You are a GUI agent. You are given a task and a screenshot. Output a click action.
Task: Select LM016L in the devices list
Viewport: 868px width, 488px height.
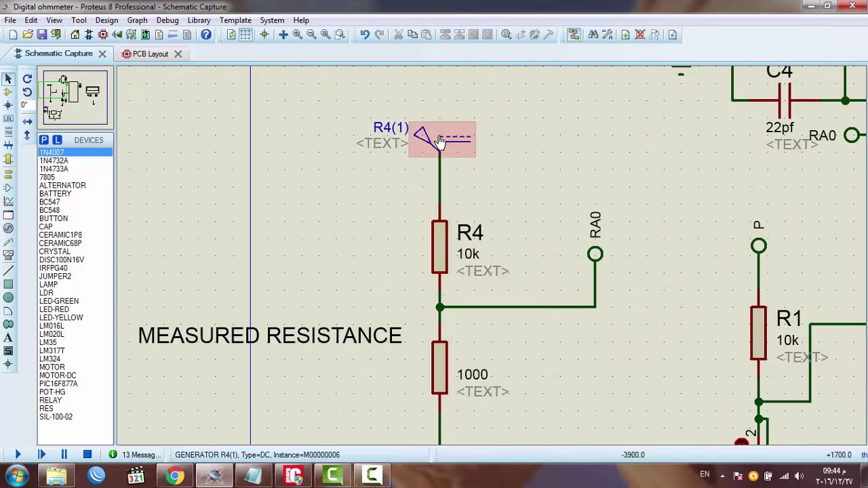pos(52,326)
